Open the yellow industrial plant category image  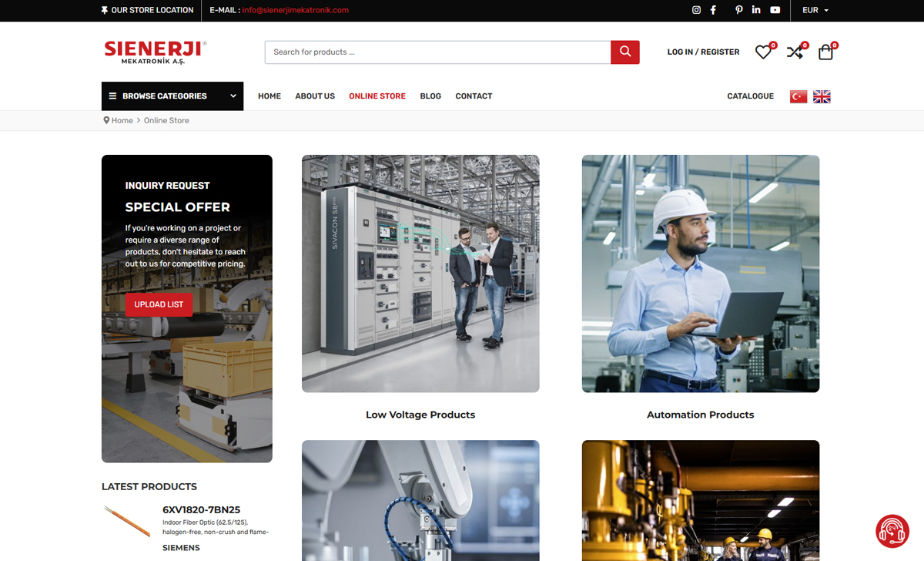click(701, 501)
